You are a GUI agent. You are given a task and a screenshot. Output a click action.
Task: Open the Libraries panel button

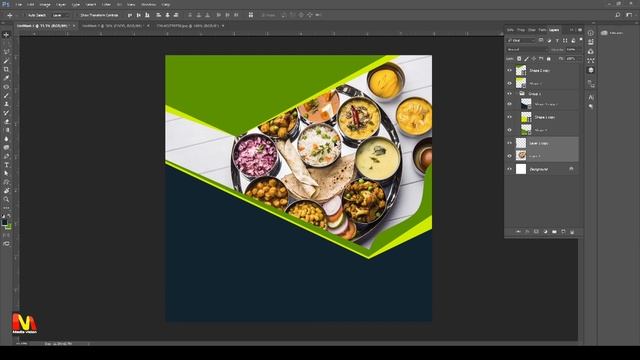[x=611, y=33]
